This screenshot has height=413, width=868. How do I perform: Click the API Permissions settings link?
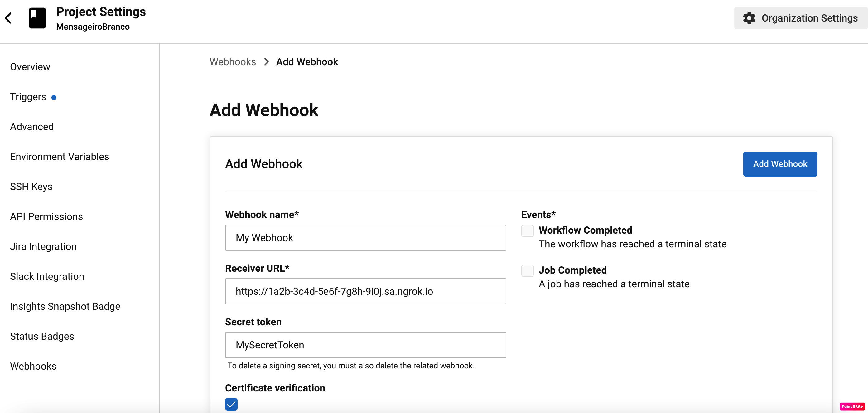[x=46, y=216]
